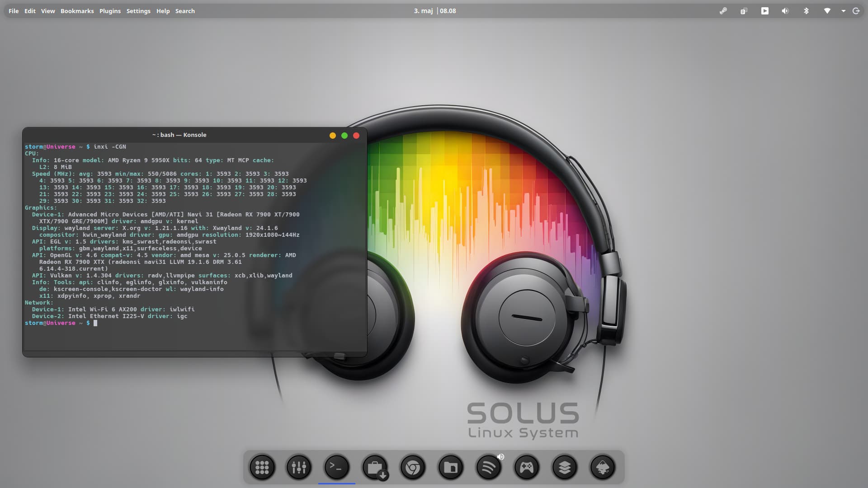868x488 pixels.
Task: Open the Help menu
Action: (x=163, y=11)
